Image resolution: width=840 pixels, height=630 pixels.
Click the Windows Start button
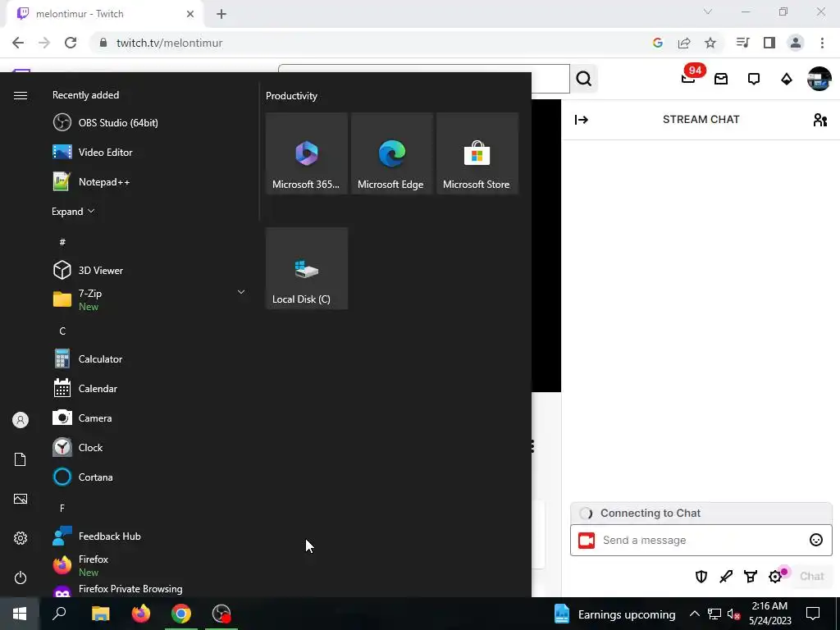point(20,614)
